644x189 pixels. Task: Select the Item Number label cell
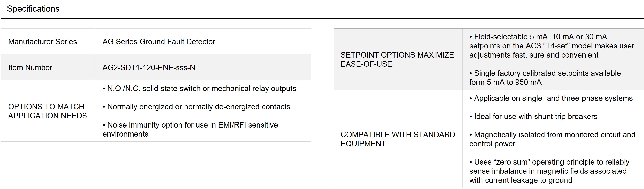(x=30, y=68)
